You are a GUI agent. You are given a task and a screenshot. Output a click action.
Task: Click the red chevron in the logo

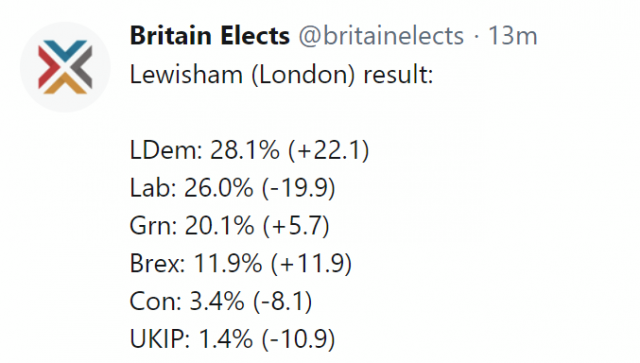click(x=47, y=67)
